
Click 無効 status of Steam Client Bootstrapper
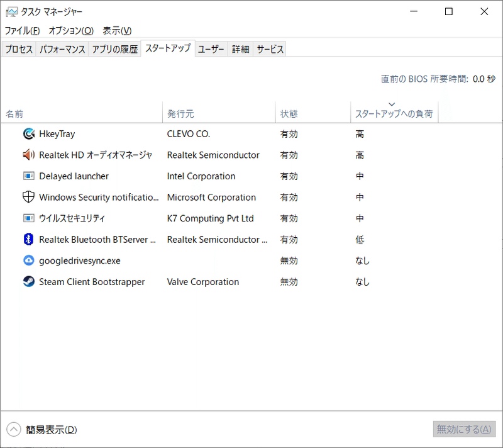point(289,282)
